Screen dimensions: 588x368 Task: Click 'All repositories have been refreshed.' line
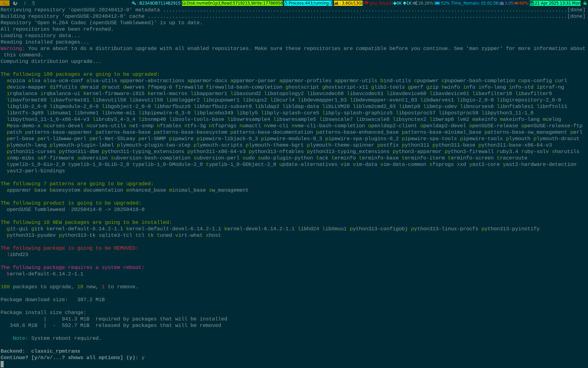click(57, 29)
